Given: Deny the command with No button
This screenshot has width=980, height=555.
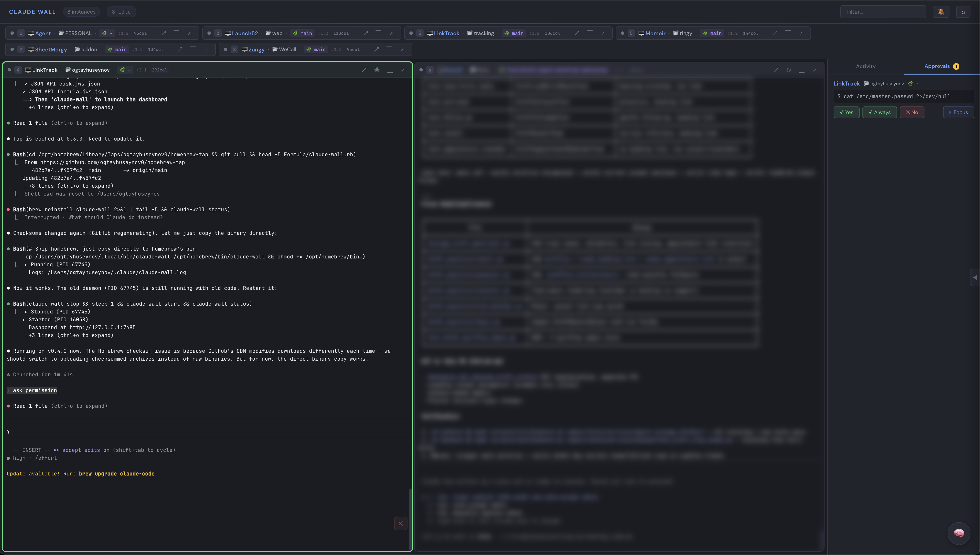Looking at the screenshot, I should pos(912,112).
